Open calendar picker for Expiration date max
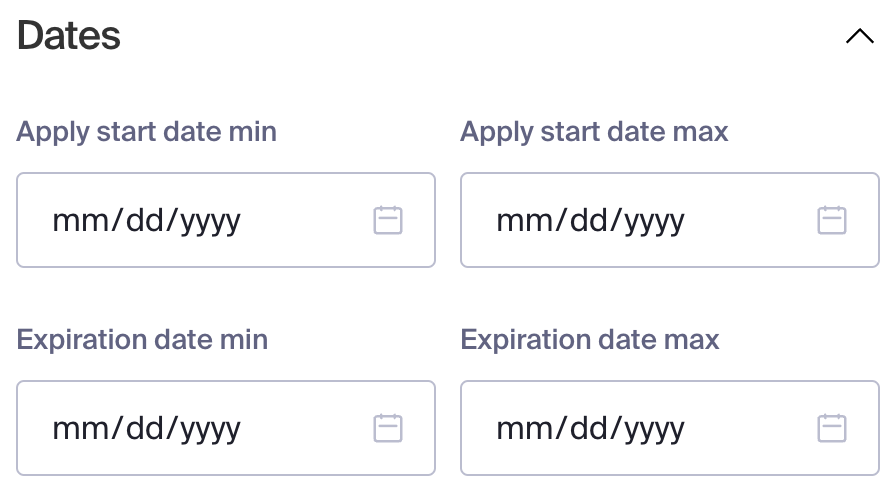The image size is (890, 492). point(832,428)
